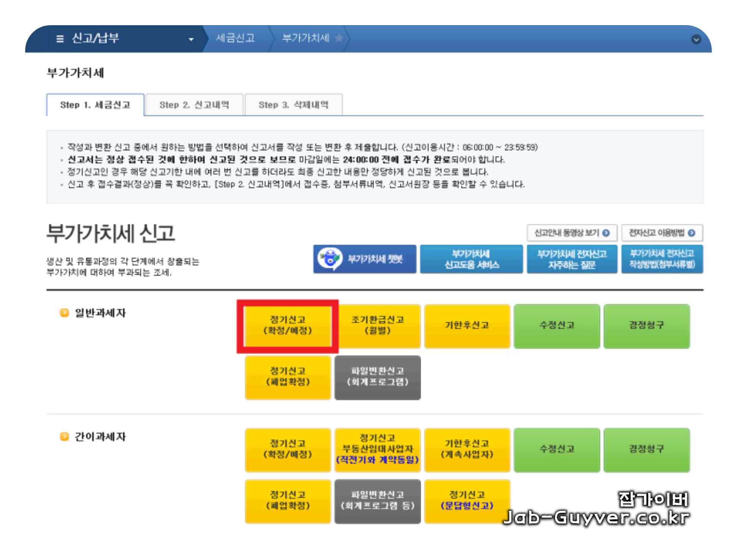737x560 pixels.
Task: Click green 수정신고 button under 일반과세자
Action: click(557, 325)
